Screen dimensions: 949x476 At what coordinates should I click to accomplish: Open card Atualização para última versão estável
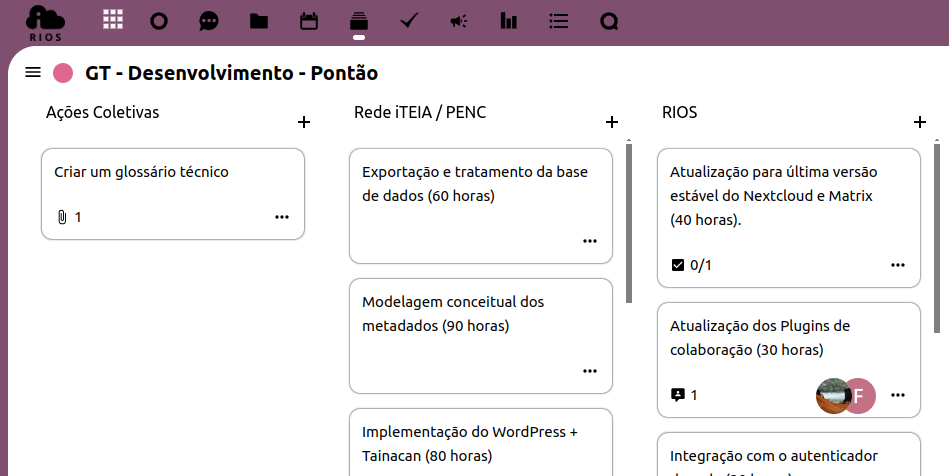789,218
